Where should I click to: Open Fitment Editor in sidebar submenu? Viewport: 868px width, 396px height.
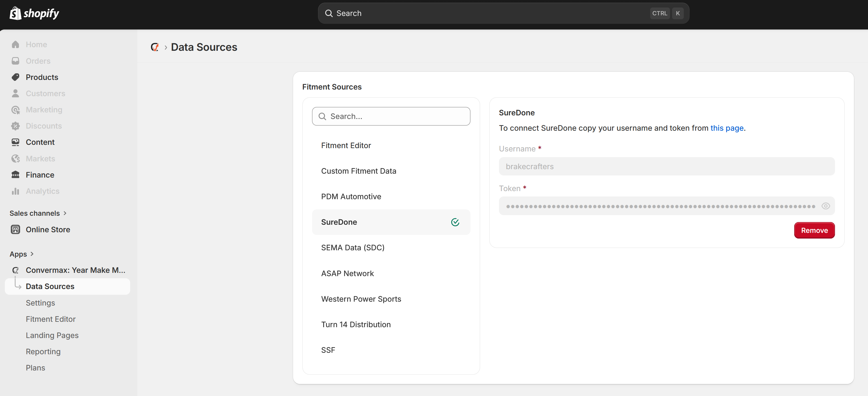click(x=50, y=319)
